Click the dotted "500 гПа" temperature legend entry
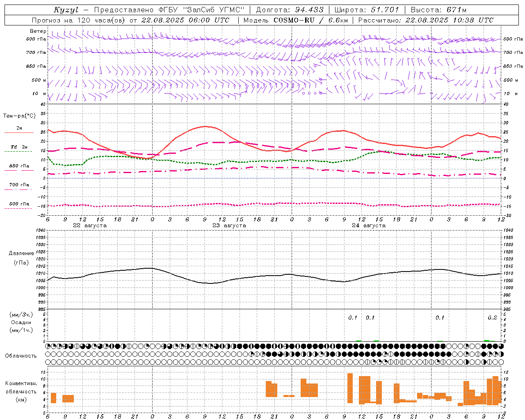Image resolution: width=525 pixels, height=420 pixels. [x=19, y=204]
